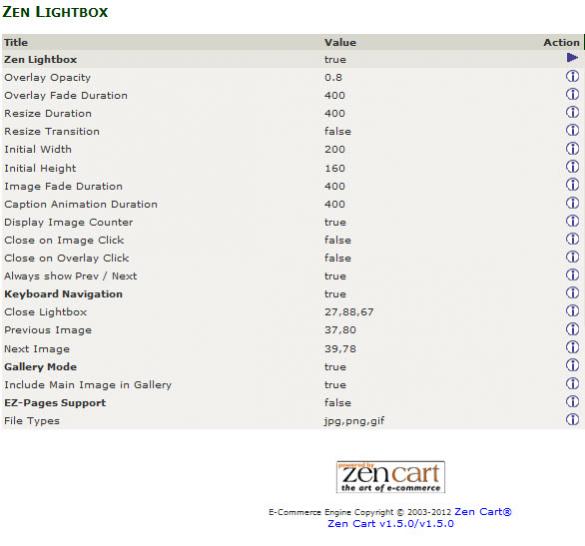
Task: Choose the Resize Transition row
Action: pyautogui.click(x=292, y=131)
